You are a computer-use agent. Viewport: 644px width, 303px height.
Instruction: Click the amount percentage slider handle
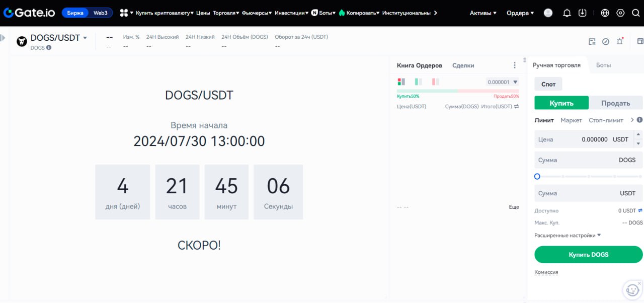[x=537, y=177]
